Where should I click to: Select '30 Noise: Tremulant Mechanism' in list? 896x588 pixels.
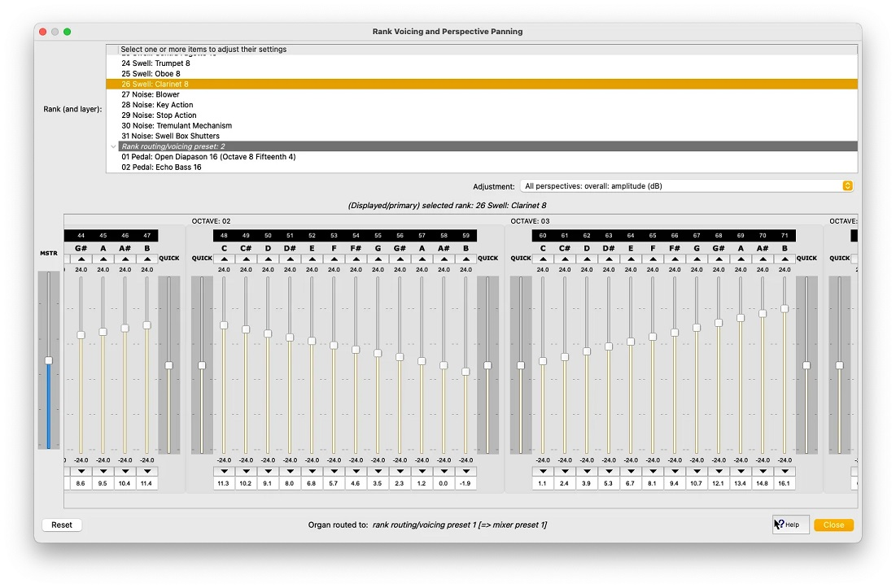pos(177,126)
